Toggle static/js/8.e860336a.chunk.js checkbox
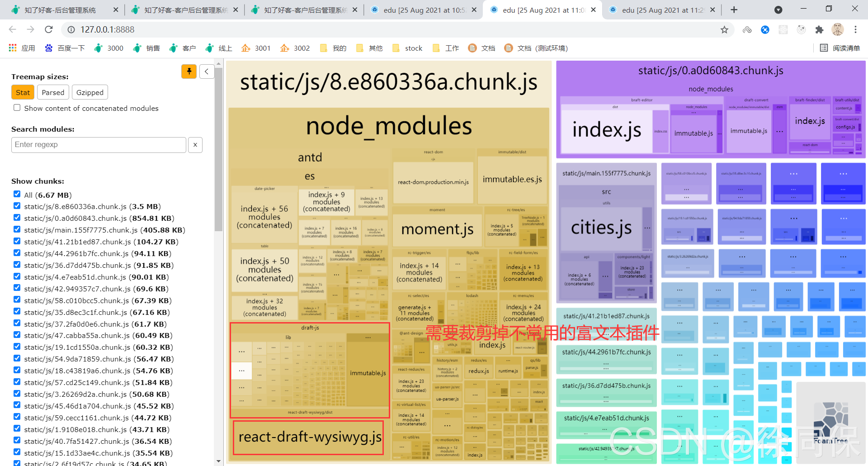Screen dimensions: 868x466 [x=17, y=206]
